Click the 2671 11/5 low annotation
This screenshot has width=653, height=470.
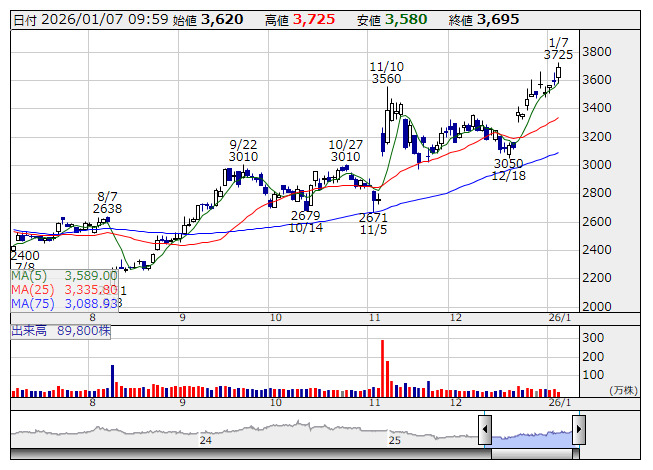point(372,223)
